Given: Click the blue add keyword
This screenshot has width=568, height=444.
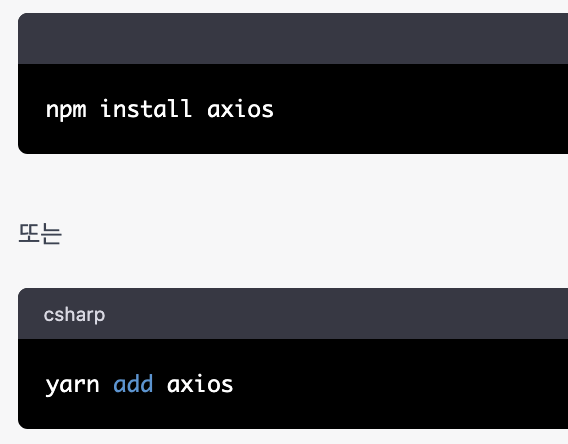Looking at the screenshot, I should (133, 384).
